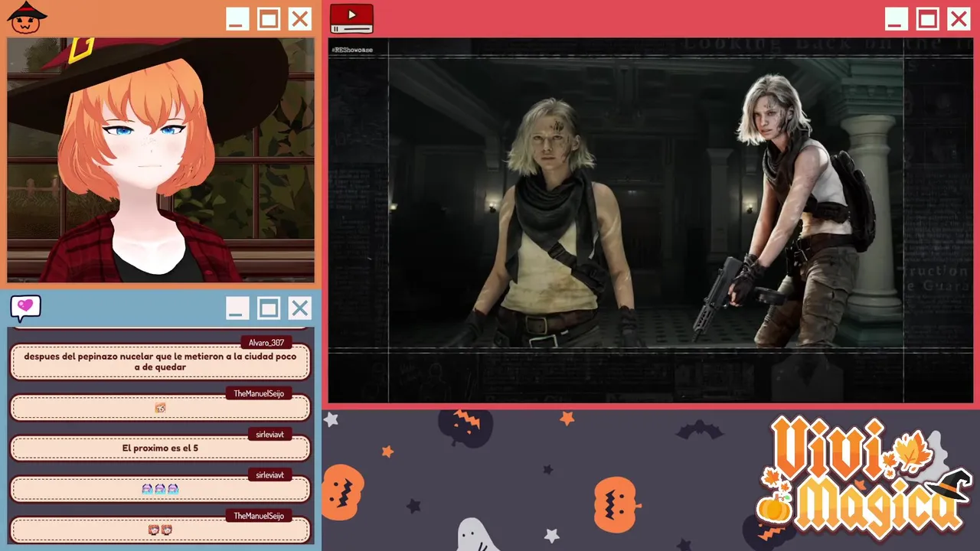Maximize the blue chat window
Image resolution: width=980 pixels, height=551 pixels.
(268, 308)
